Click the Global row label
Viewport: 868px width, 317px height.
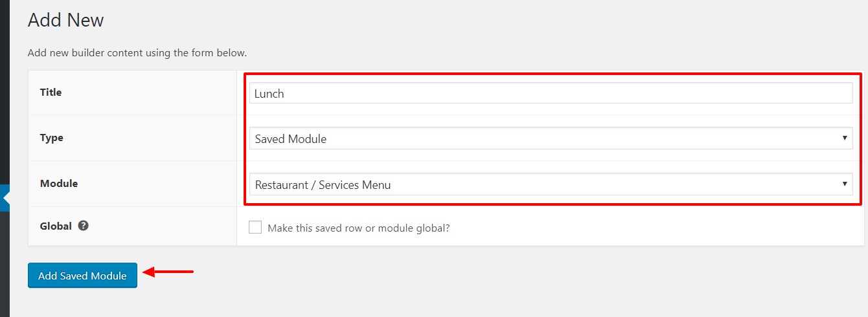tap(56, 226)
